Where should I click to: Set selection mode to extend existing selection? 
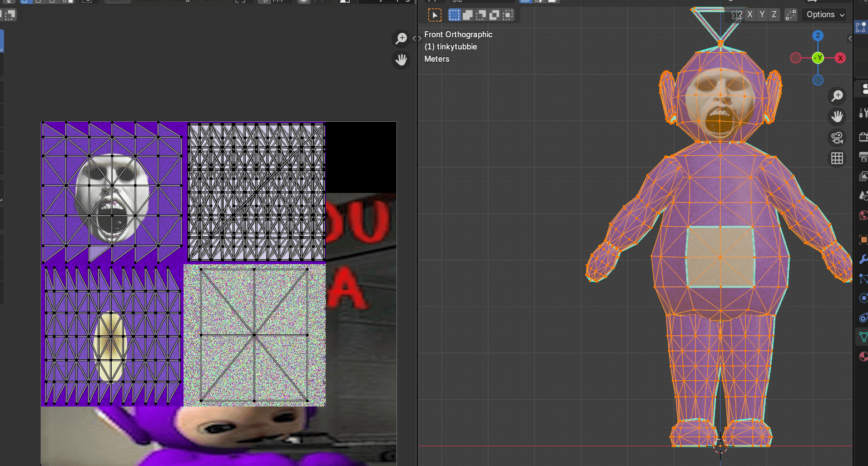[468, 15]
